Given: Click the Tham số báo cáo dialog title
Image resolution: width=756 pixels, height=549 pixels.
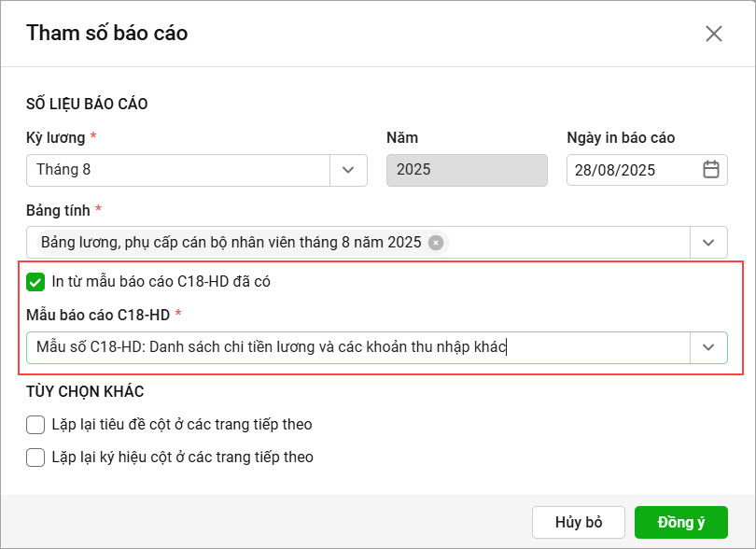Looking at the screenshot, I should coord(106,34).
